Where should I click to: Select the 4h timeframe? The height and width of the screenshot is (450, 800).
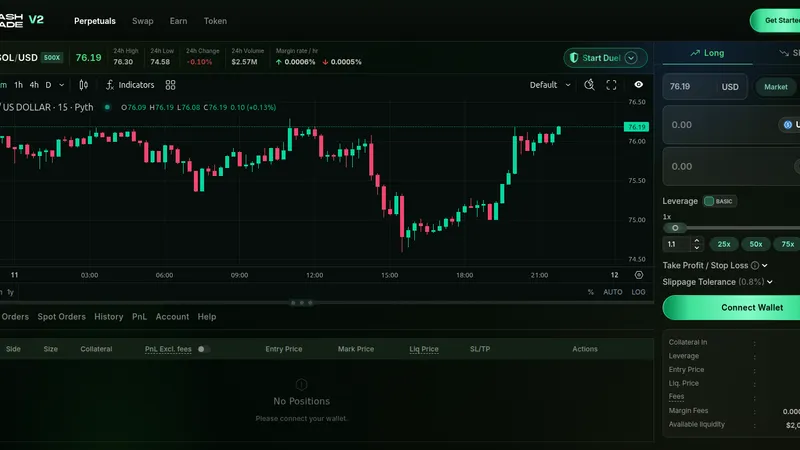(x=34, y=85)
